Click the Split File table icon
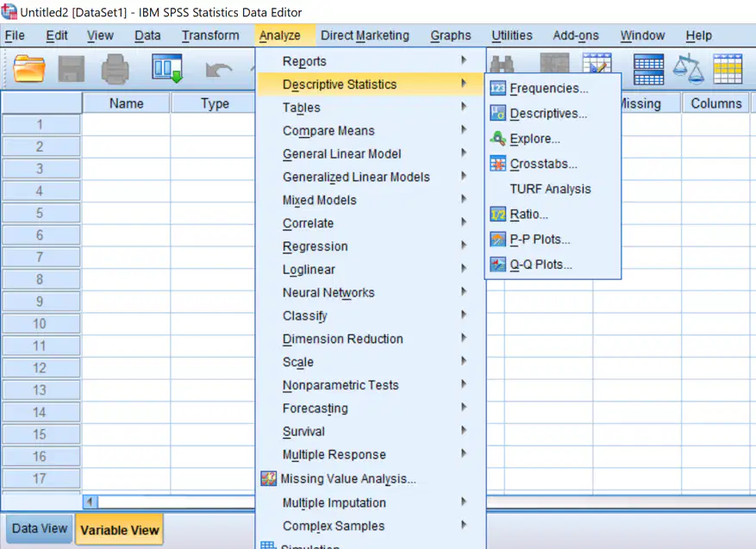The height and width of the screenshot is (549, 756). tap(648, 69)
